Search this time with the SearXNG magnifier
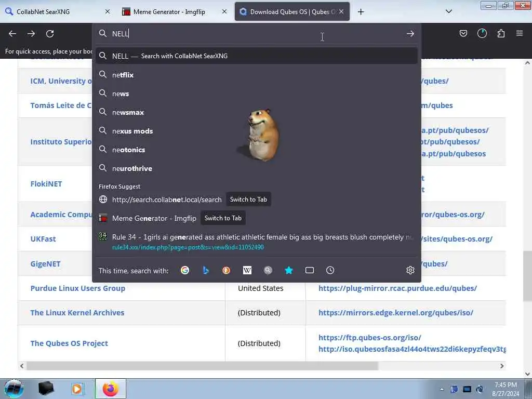The height and width of the screenshot is (399, 532). pos(268,270)
